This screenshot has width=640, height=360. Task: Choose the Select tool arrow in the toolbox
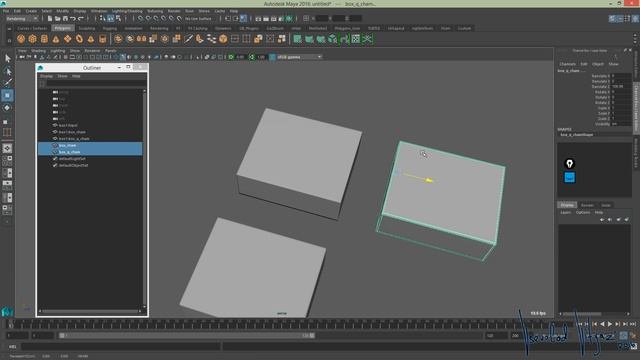click(x=7, y=59)
